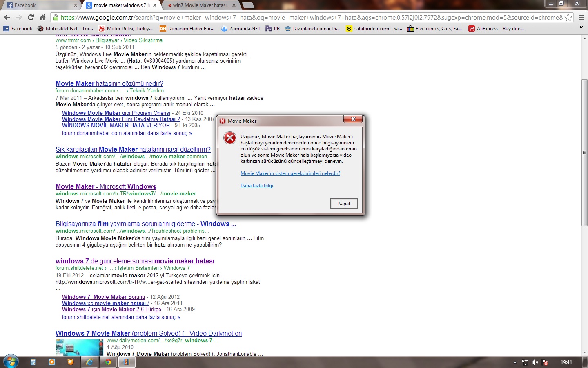Show more results from forum.donanimhaber.com

tap(127, 133)
